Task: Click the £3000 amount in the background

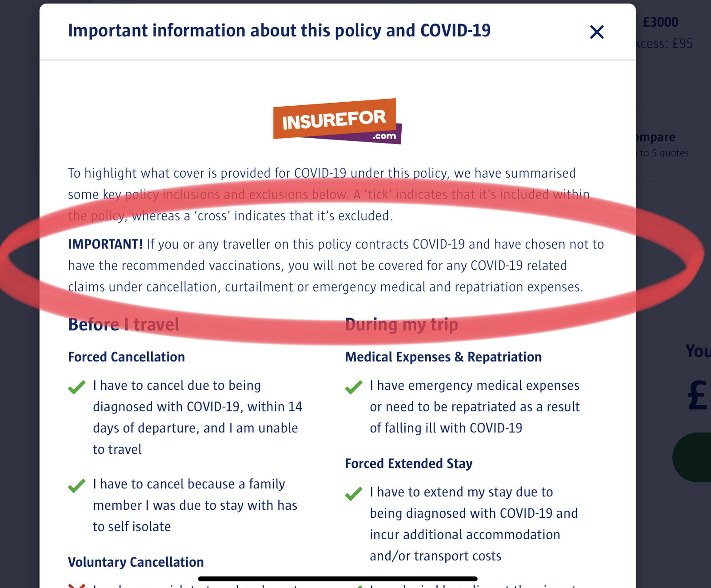Action: tap(660, 22)
